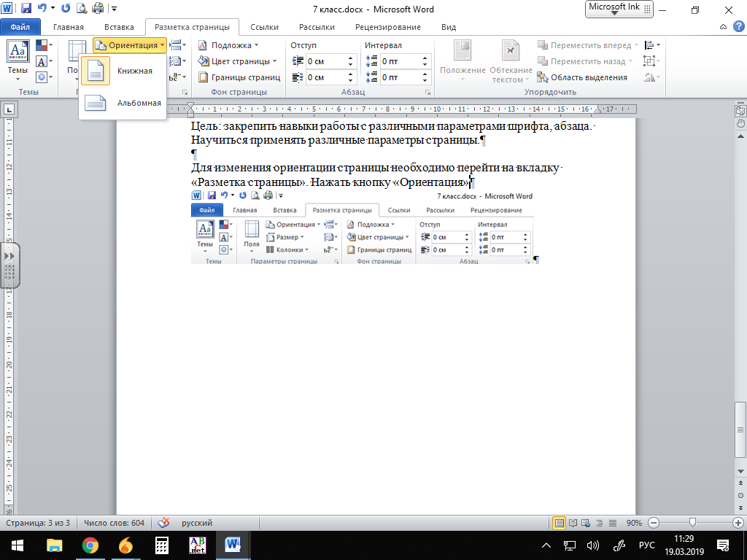The width and height of the screenshot is (747, 560).
Task: Click the Undo arrow icon
Action: (x=42, y=9)
